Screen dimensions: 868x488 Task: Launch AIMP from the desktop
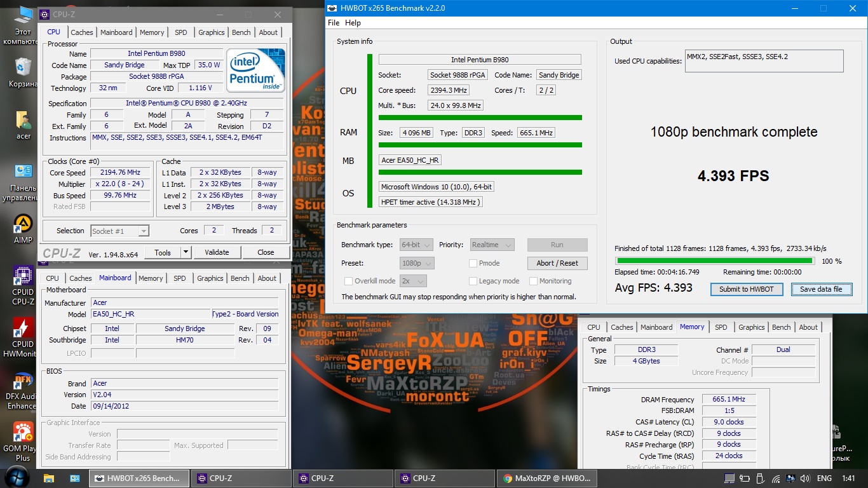[x=23, y=229]
